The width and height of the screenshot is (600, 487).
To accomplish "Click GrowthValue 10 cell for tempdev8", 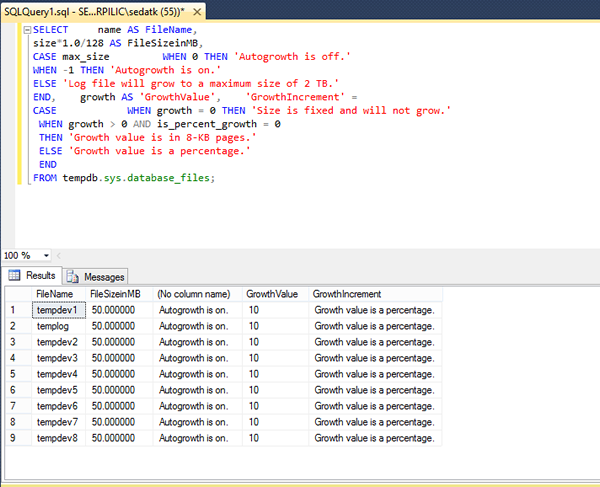I will click(275, 438).
